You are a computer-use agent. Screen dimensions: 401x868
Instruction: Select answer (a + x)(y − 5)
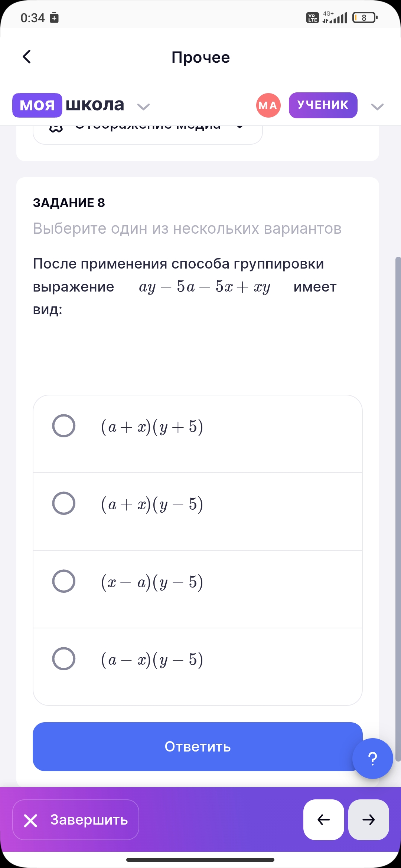coord(64,503)
